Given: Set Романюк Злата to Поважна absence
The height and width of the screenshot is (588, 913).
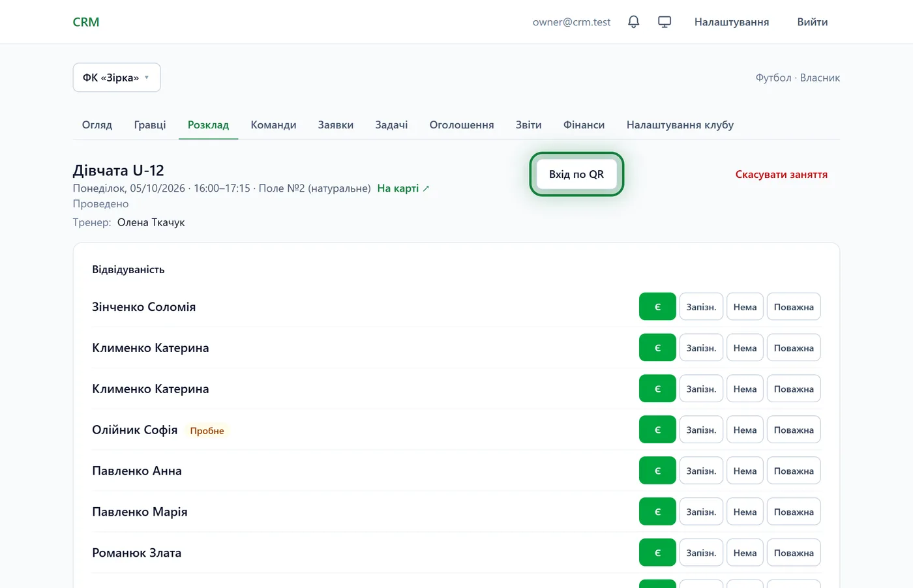Looking at the screenshot, I should pyautogui.click(x=794, y=553).
